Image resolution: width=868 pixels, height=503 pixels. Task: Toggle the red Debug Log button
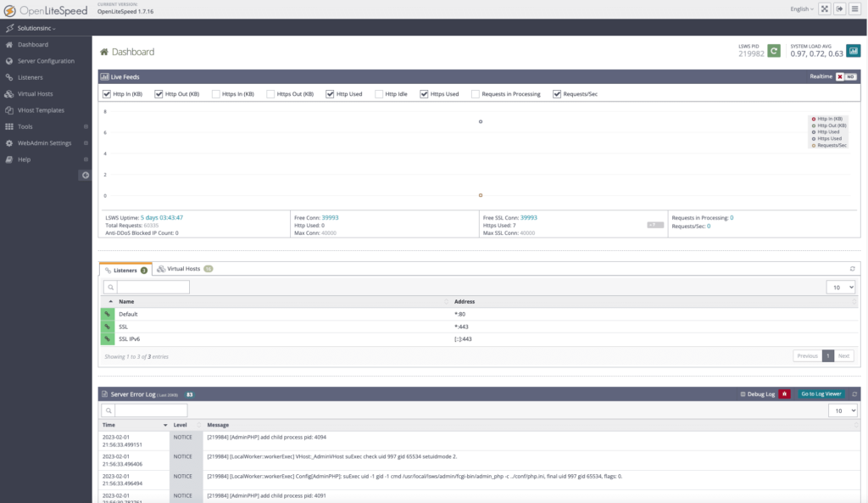click(x=784, y=394)
